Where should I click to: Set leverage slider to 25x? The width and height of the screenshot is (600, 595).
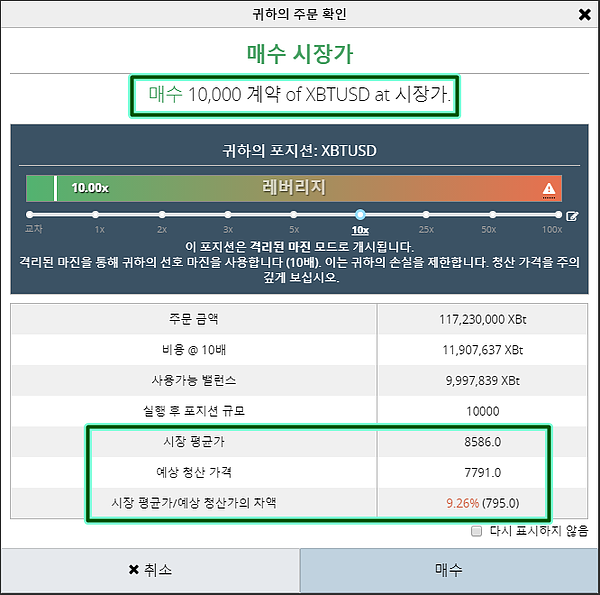[x=425, y=214]
